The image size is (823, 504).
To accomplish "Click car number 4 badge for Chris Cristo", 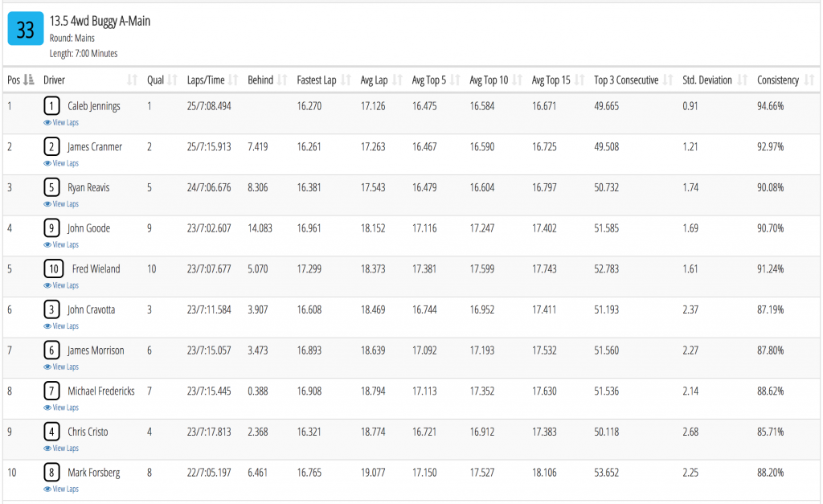I will coord(51,432).
